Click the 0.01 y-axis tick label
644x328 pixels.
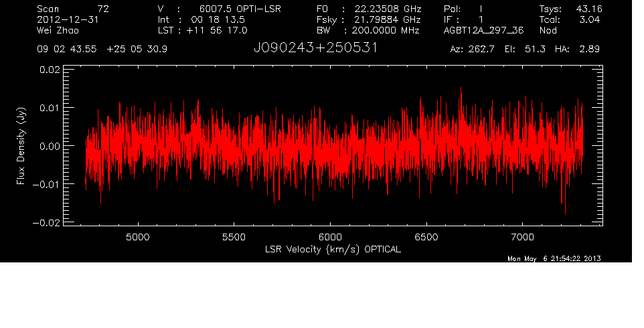tap(50, 108)
